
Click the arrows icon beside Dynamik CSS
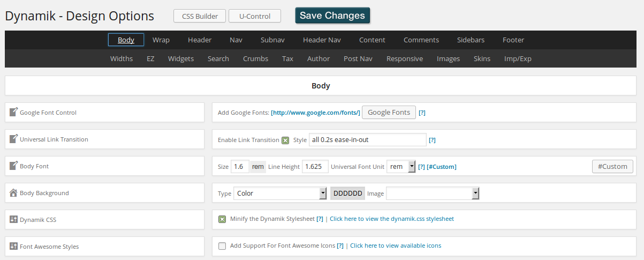pos(14,219)
